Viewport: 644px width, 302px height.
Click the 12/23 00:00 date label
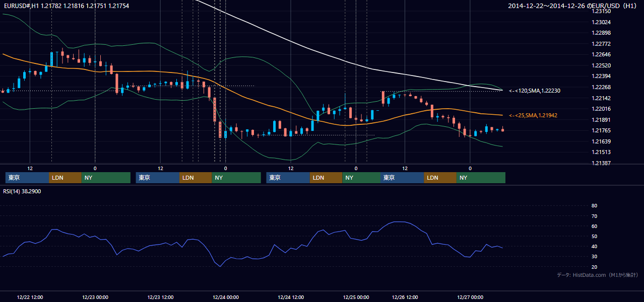coord(95,297)
